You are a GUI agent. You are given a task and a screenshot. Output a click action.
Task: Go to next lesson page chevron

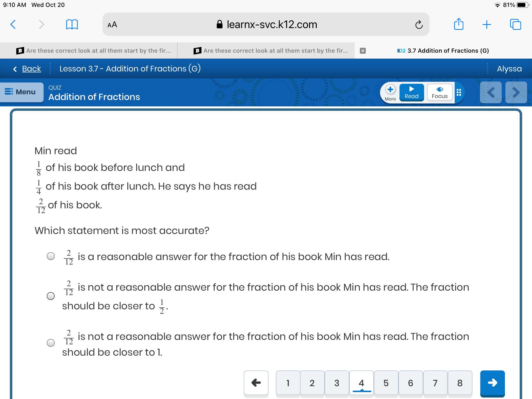516,92
